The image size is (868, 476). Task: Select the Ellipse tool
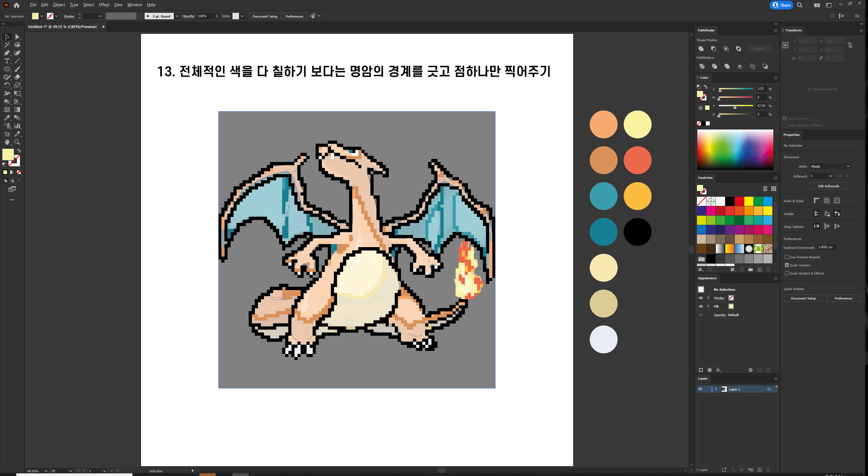tap(7, 69)
